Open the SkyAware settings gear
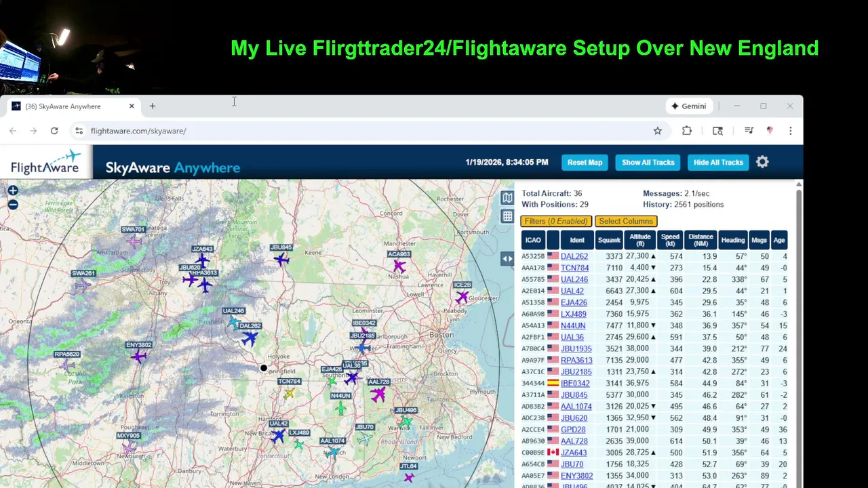868x488 pixels. pyautogui.click(x=762, y=162)
